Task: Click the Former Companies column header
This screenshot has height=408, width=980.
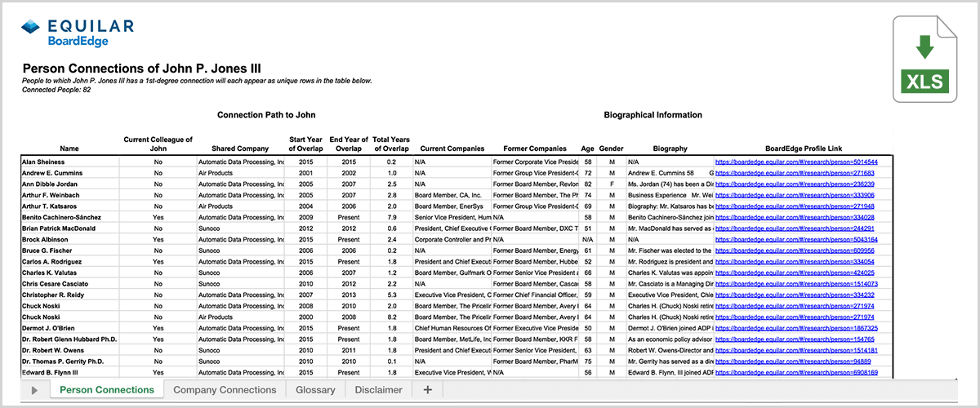Action: (535, 149)
